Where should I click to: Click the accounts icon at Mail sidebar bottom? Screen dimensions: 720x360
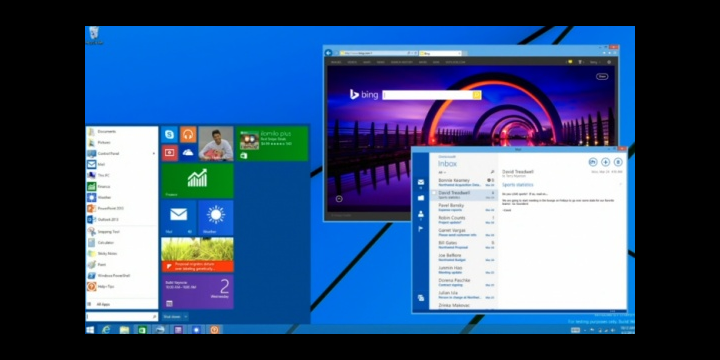tap(421, 298)
